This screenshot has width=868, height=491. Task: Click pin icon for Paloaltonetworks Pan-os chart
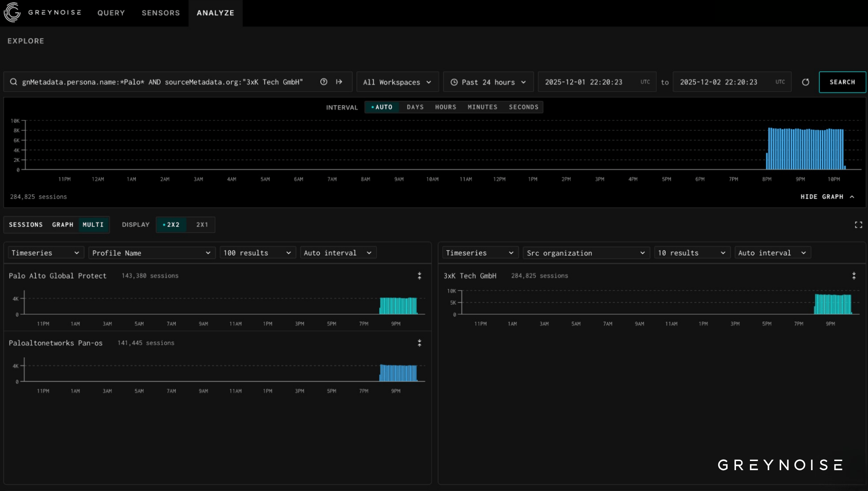(419, 343)
